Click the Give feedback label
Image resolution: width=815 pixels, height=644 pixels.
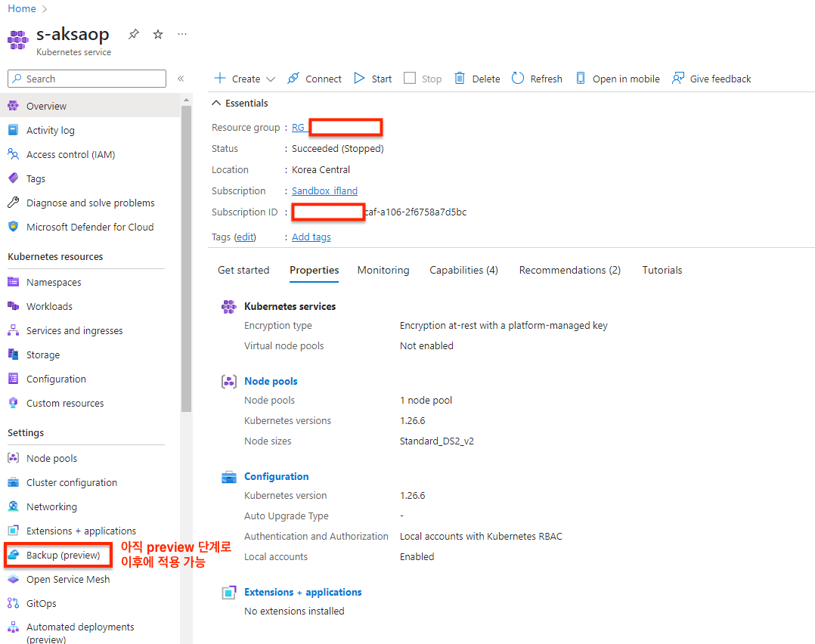[x=720, y=79]
